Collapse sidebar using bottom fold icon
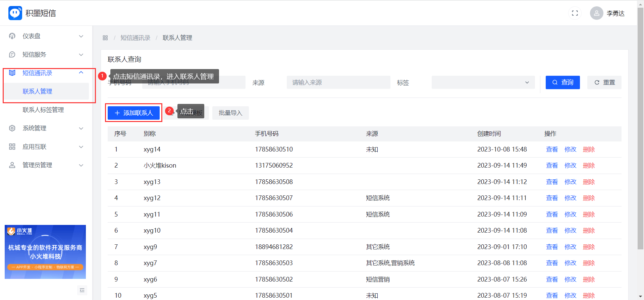This screenshot has height=300, width=644. pos(82,290)
